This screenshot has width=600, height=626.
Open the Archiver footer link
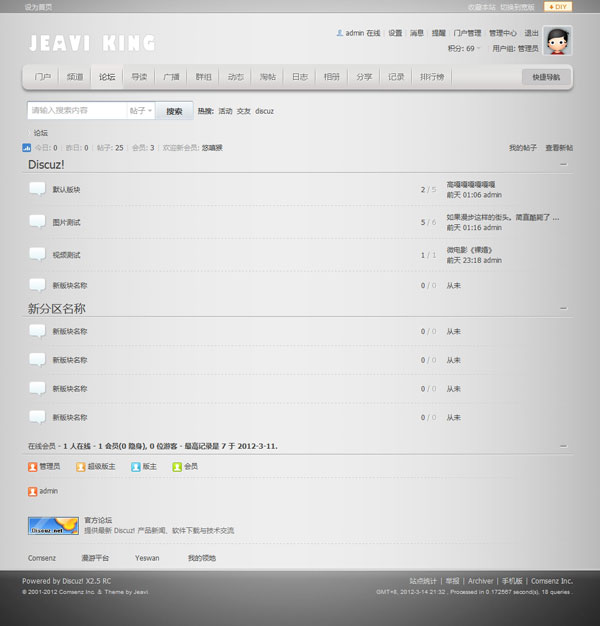[x=481, y=581]
